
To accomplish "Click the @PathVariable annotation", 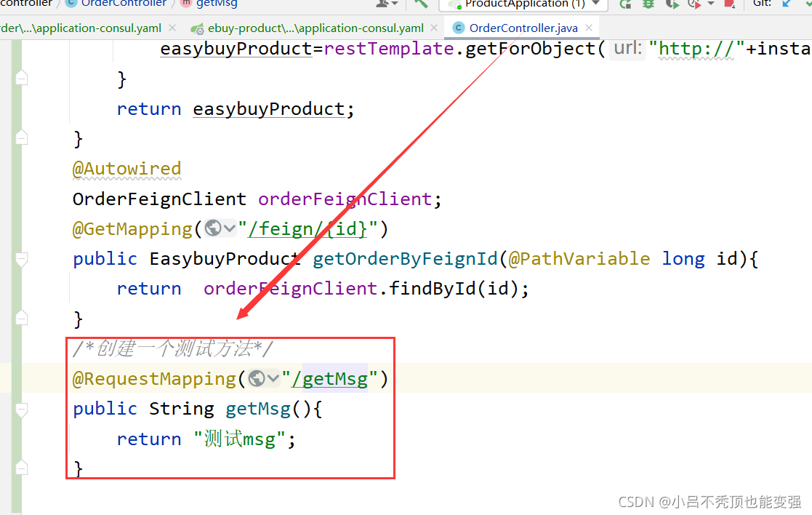I will click(579, 258).
